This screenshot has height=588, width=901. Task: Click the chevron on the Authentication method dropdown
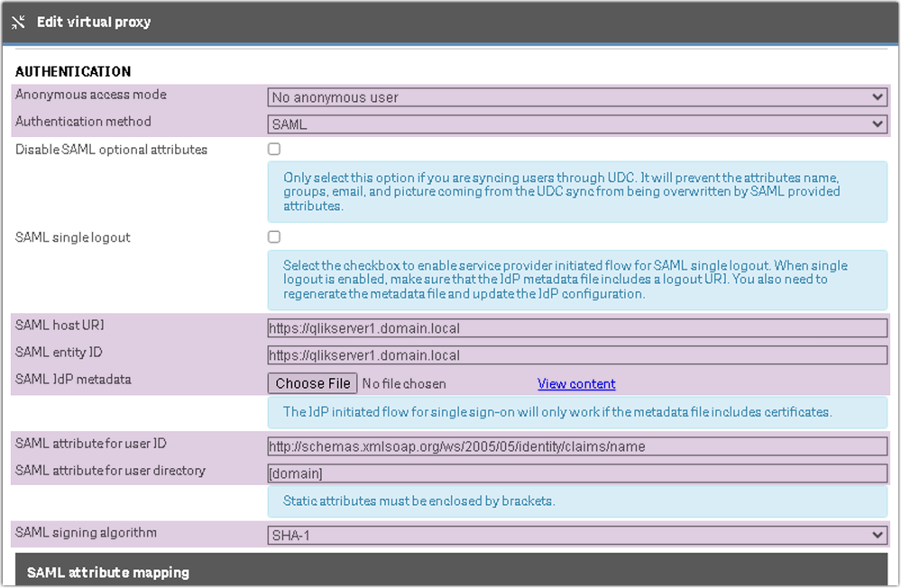(x=879, y=124)
